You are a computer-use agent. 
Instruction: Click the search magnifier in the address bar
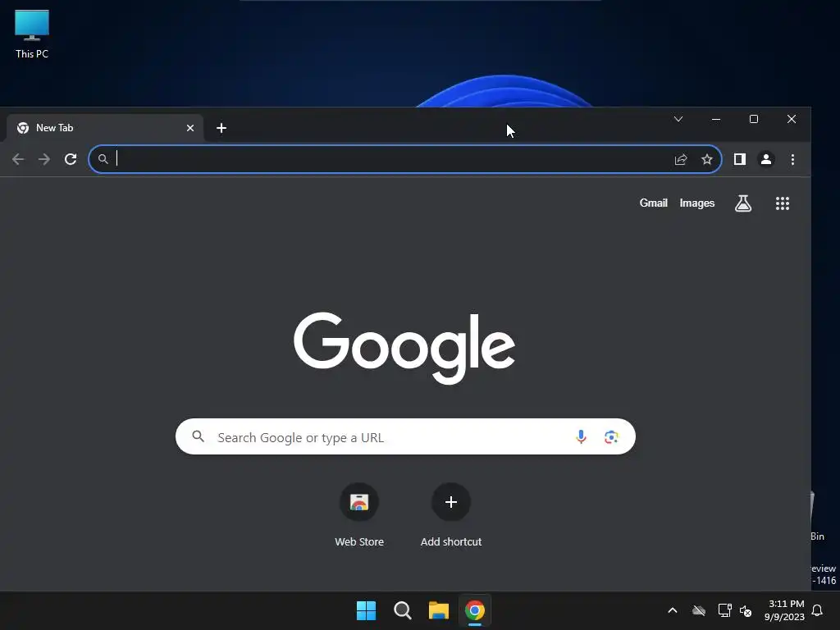click(103, 159)
